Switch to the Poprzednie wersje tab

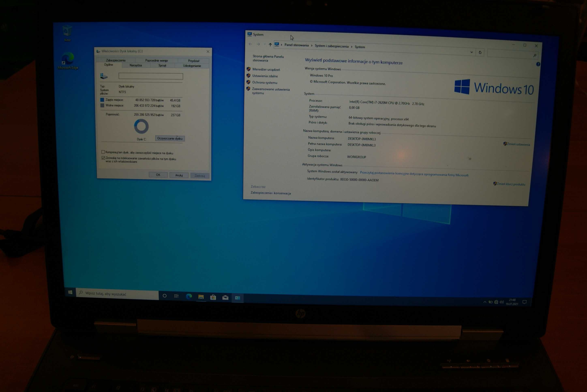[x=156, y=61]
